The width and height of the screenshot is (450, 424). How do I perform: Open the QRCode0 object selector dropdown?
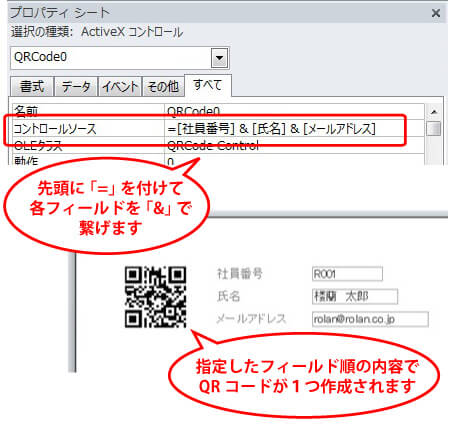click(219, 58)
